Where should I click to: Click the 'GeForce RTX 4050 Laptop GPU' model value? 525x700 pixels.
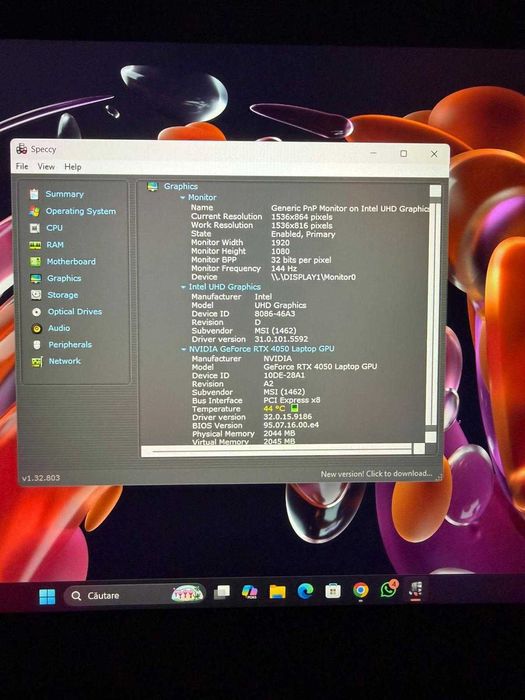click(x=320, y=367)
